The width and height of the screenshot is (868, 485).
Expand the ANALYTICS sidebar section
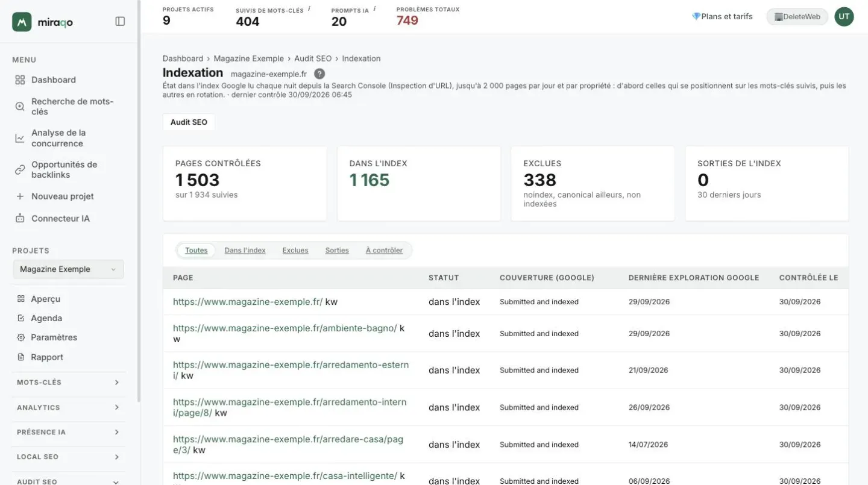(68, 408)
